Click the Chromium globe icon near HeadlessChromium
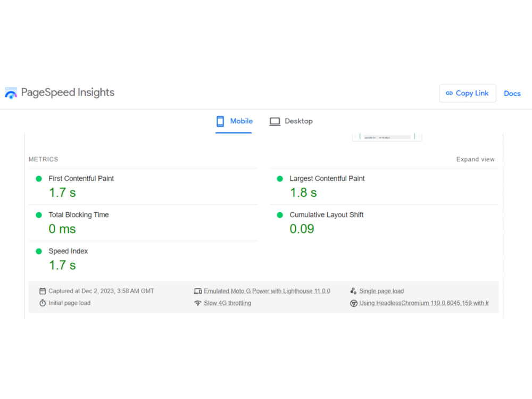Image resolution: width=532 pixels, height=399 pixels. click(353, 303)
